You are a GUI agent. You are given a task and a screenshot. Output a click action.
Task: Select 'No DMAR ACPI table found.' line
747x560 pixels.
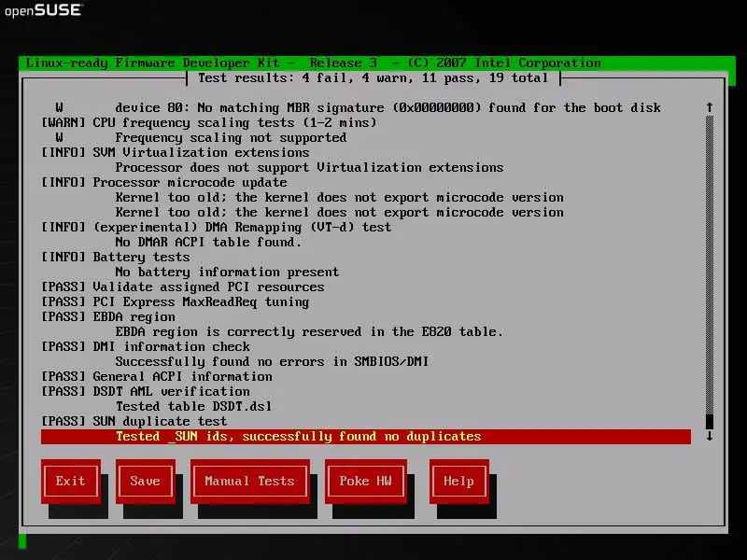(208, 243)
